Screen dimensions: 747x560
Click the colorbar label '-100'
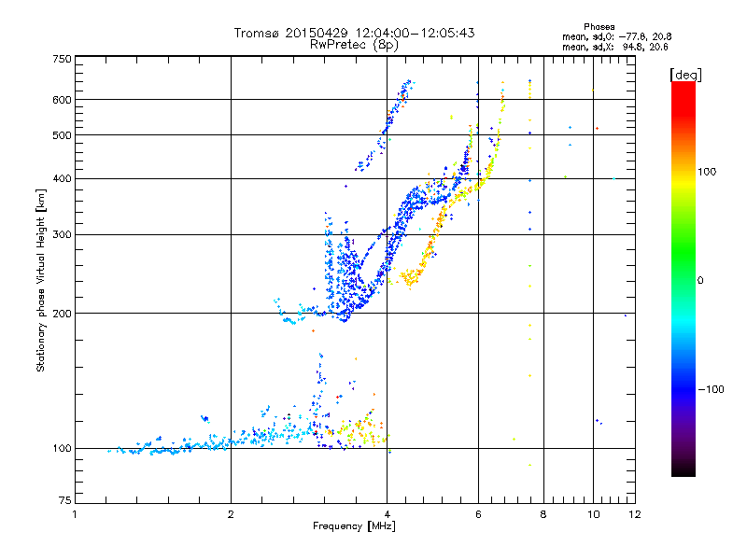711,389
